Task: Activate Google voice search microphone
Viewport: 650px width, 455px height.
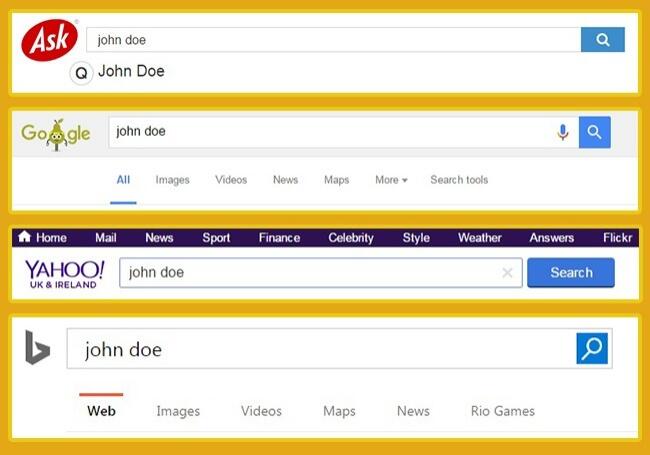Action: tap(563, 132)
